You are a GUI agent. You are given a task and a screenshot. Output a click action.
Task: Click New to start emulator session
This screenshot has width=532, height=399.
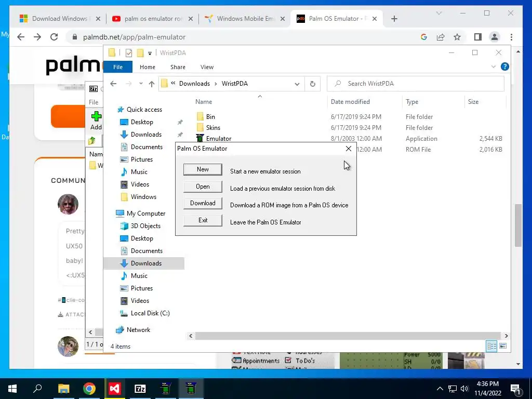(203, 169)
